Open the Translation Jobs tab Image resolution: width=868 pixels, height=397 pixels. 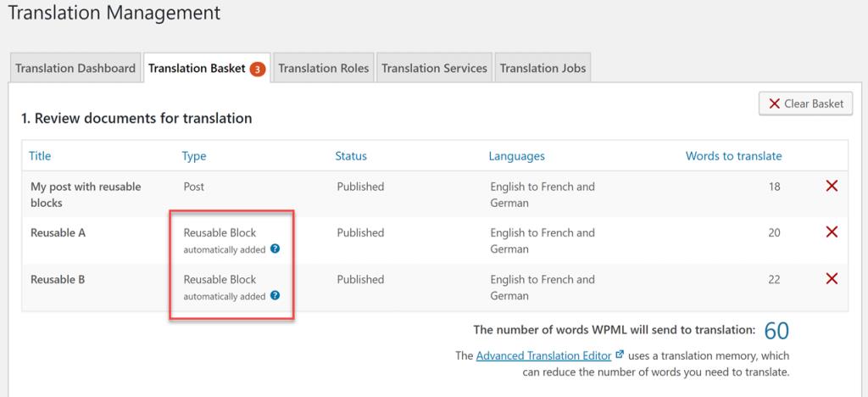pos(542,69)
